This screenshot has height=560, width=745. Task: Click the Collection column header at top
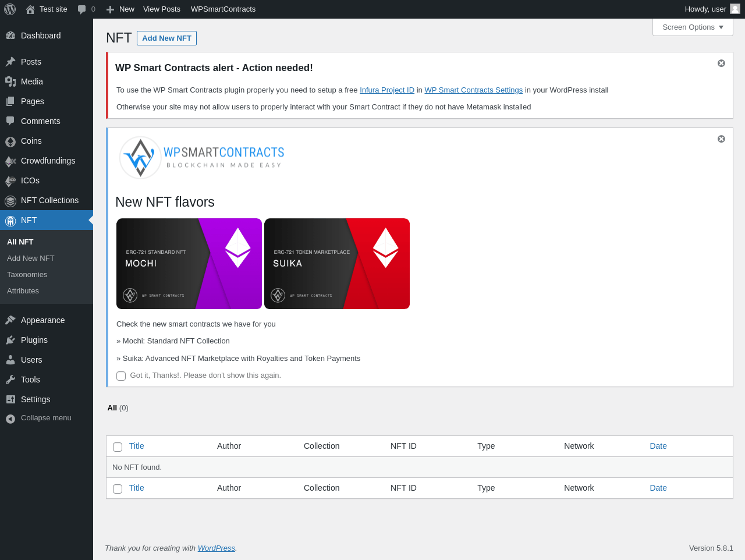tap(321, 446)
